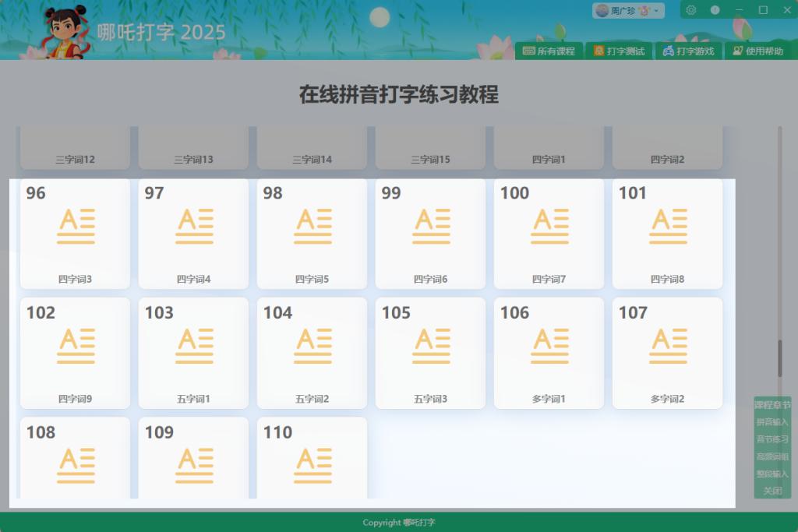Open the settings gear icon
This screenshot has width=798, height=532.
[x=691, y=10]
